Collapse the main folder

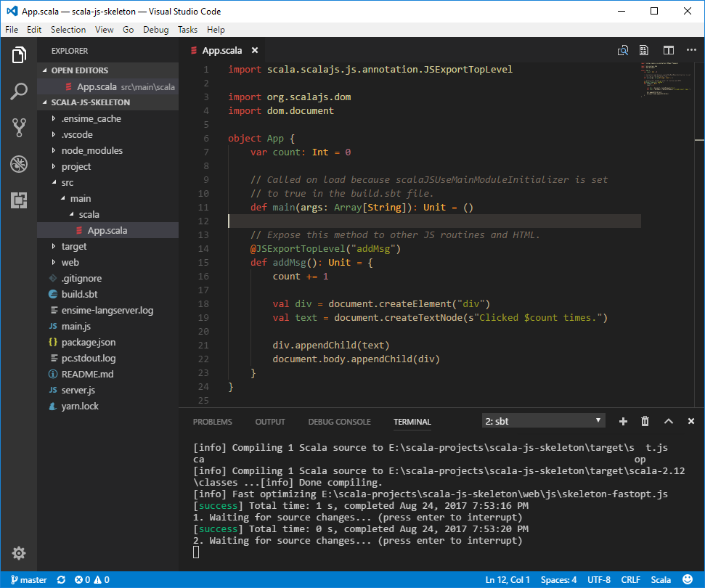pyautogui.click(x=108, y=198)
